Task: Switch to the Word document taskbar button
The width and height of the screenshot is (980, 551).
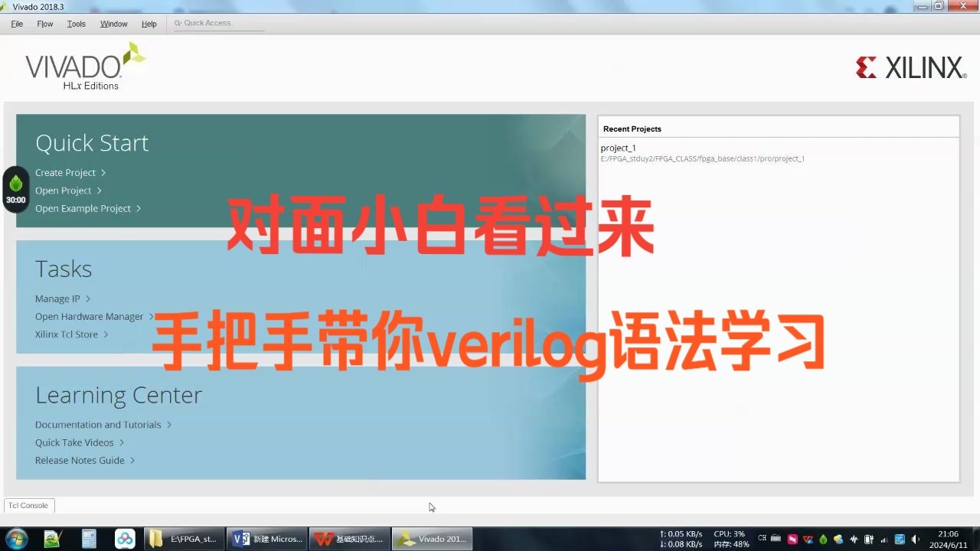Action: pyautogui.click(x=267, y=539)
